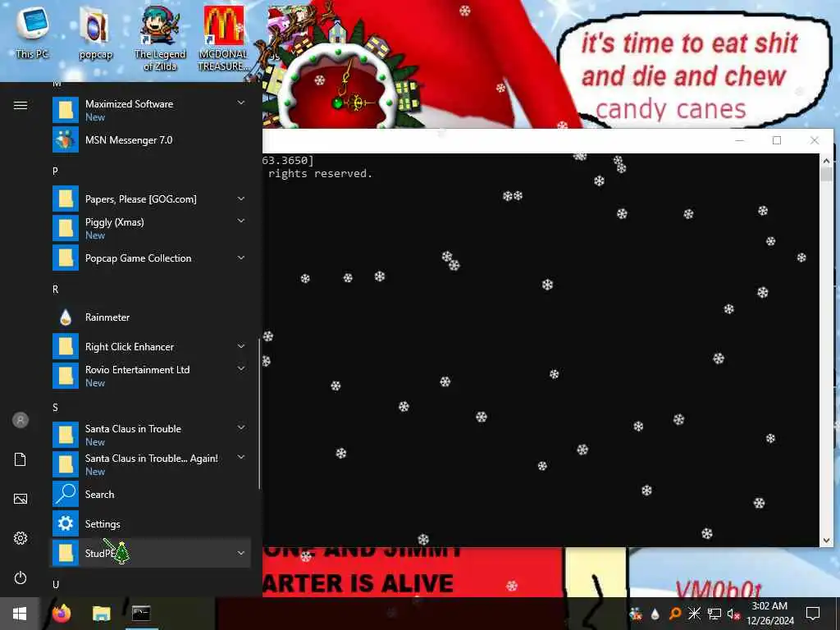Open Pictures from Start sidebar
This screenshot has width=840, height=630.
point(21,499)
